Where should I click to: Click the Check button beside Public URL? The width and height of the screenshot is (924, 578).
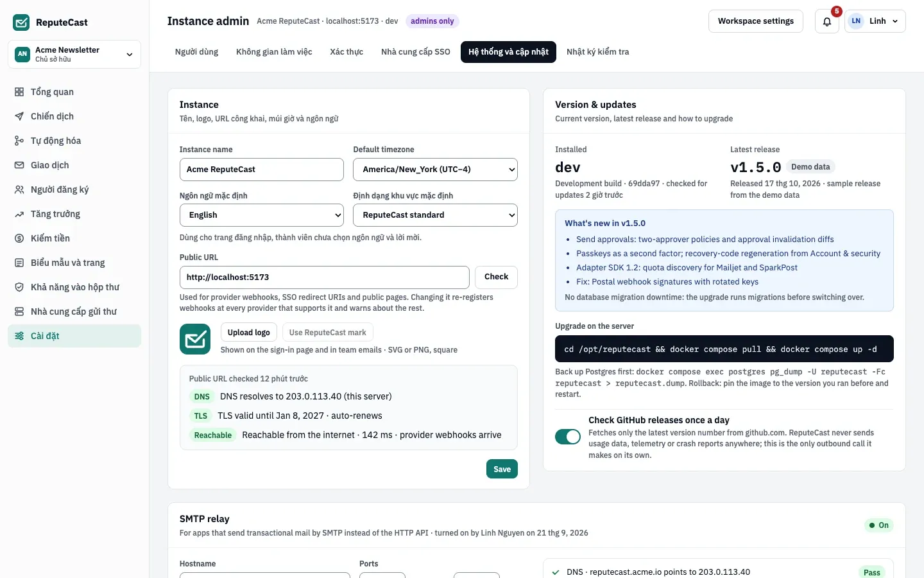coord(496,277)
